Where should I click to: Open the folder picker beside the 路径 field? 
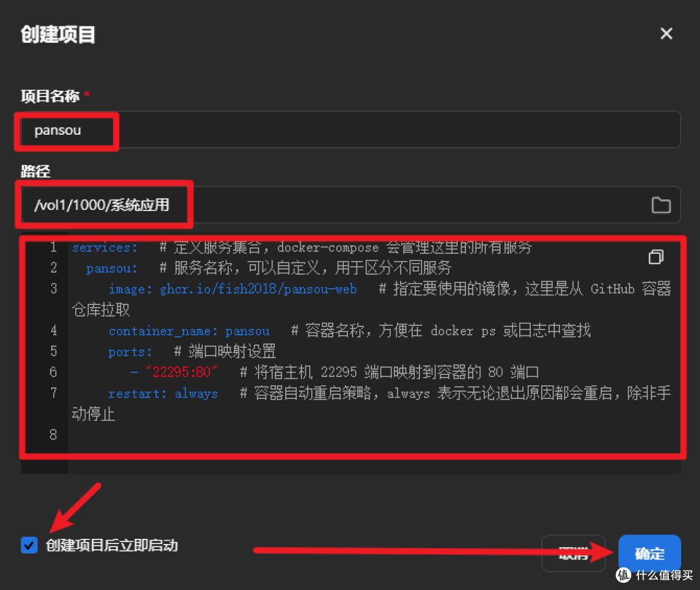click(x=661, y=205)
